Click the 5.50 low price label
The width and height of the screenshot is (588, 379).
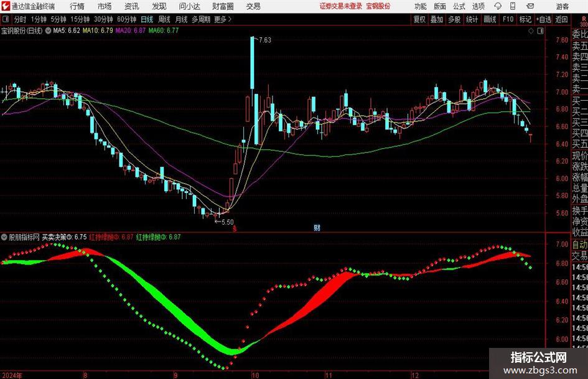(x=228, y=222)
